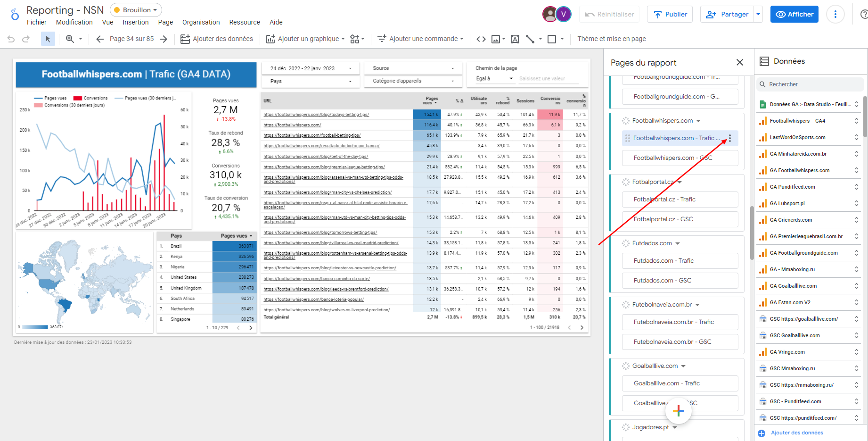Open the Insertion menu
Viewport: 868px width, 441px height.
135,22
